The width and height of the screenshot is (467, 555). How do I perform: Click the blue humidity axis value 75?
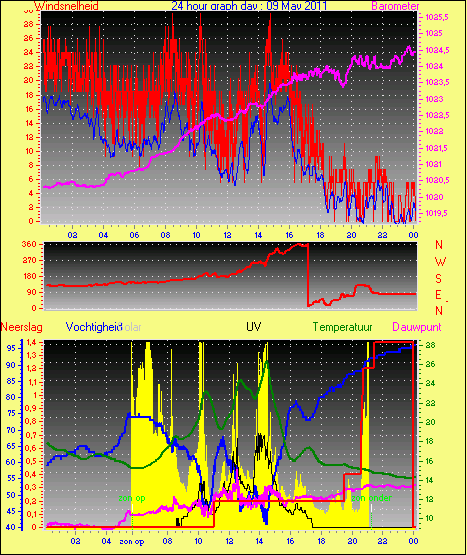11,413
